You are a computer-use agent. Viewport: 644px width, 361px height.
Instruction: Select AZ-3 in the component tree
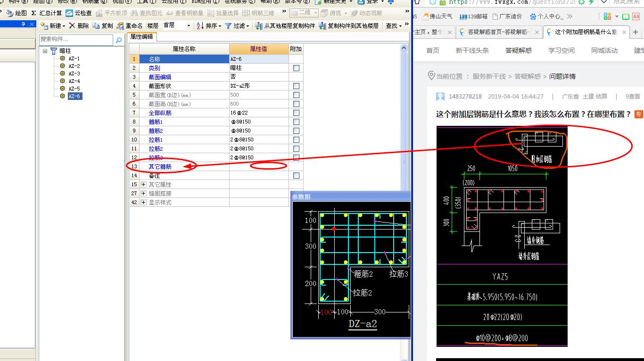[x=74, y=74]
